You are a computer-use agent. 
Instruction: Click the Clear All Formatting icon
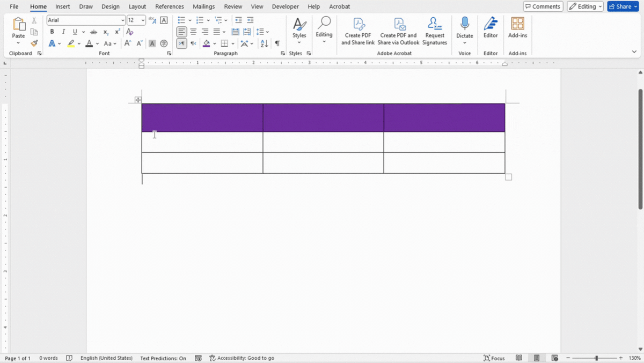pyautogui.click(x=130, y=32)
